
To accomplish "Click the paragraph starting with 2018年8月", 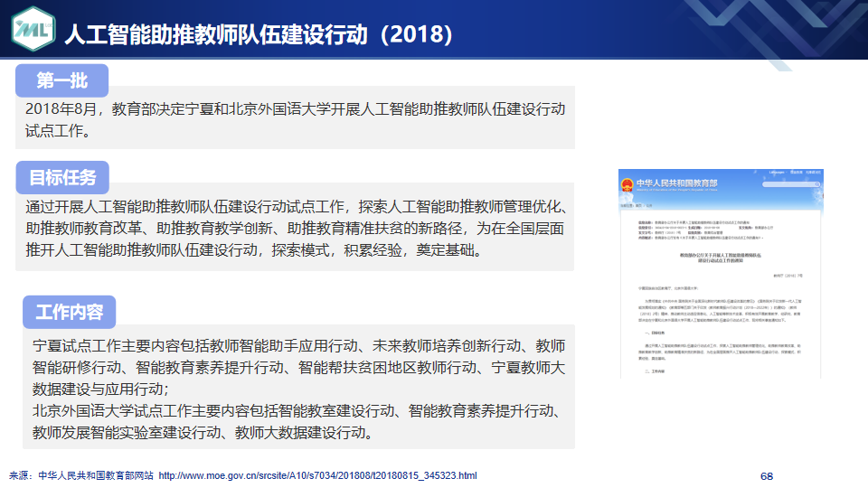I will 295,109.
